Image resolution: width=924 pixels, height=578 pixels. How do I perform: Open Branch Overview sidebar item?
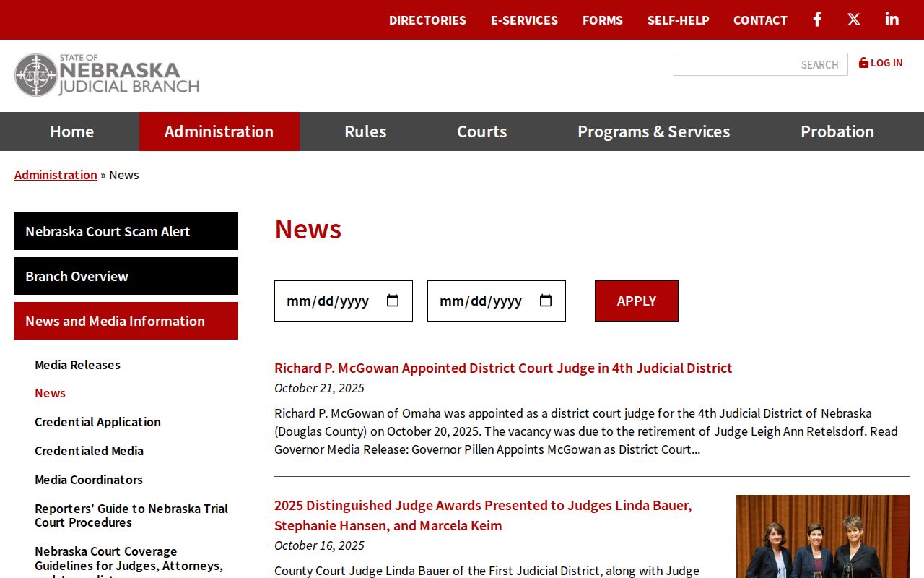pyautogui.click(x=126, y=276)
